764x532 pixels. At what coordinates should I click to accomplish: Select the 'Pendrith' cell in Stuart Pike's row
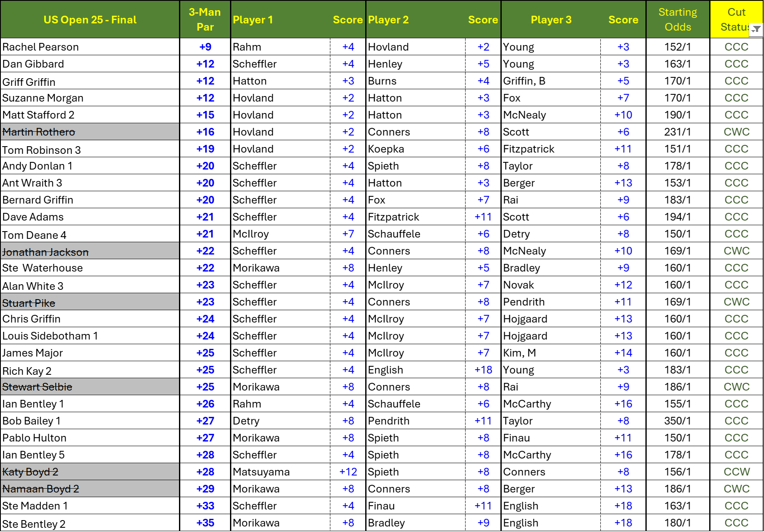[551, 302]
